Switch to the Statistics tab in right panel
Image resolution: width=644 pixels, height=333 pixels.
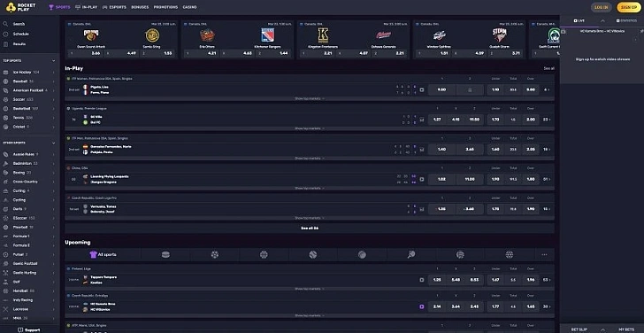pyautogui.click(x=626, y=20)
